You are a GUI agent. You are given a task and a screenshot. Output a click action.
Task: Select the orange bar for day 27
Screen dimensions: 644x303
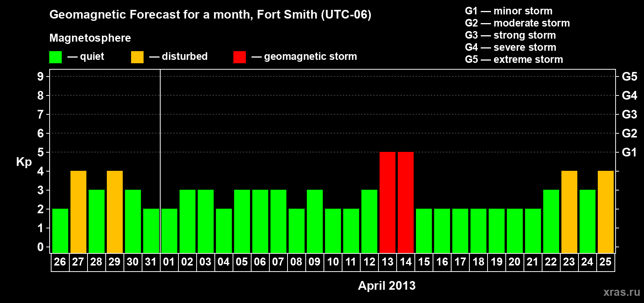(78, 212)
